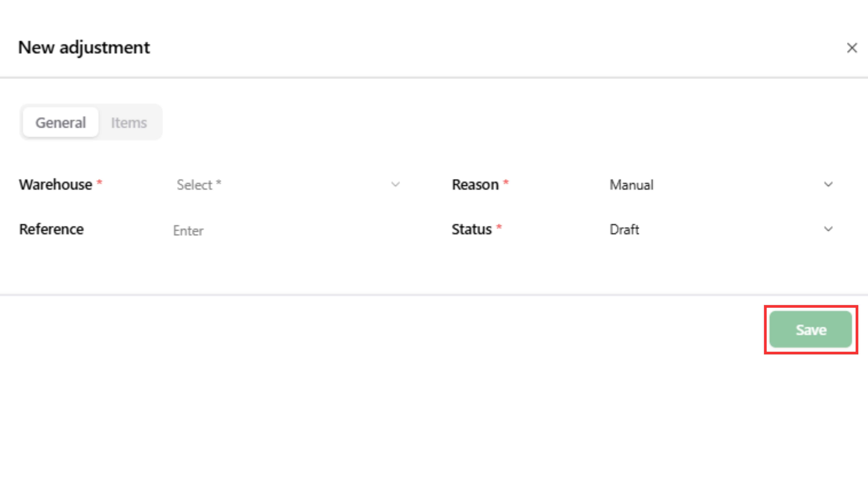The width and height of the screenshot is (868, 488).
Task: Click the red asterisk beside Warehouse
Action: [99, 183]
